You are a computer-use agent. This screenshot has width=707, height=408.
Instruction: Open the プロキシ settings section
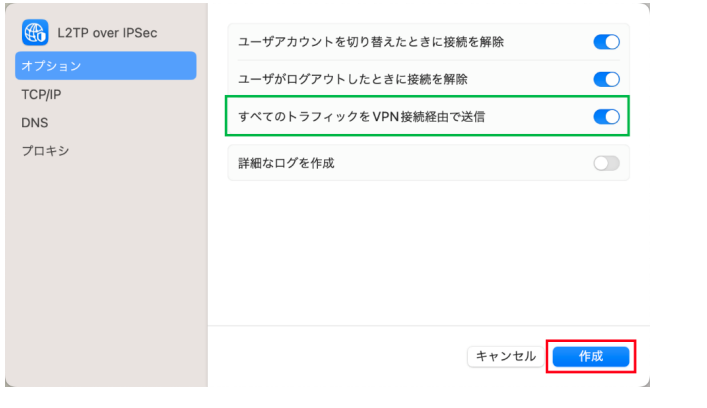[x=45, y=151]
